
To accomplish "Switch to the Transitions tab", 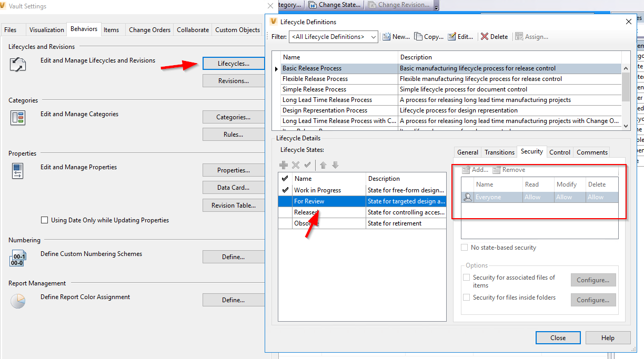I will (498, 152).
